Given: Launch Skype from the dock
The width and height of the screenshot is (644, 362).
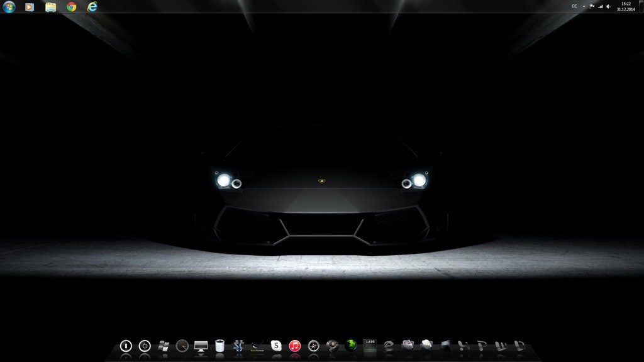Looking at the screenshot, I should coord(276,346).
